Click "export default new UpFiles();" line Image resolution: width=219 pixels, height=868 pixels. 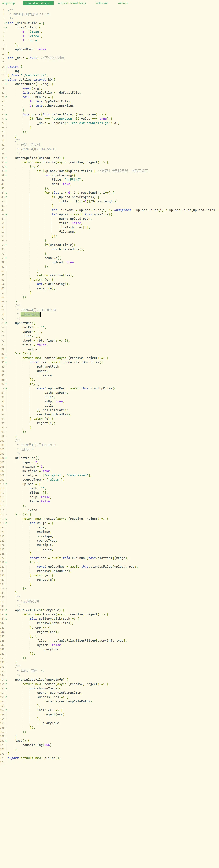[34, 758]
